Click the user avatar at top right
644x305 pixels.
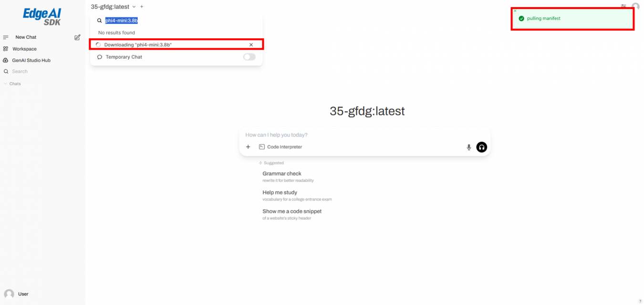point(635,7)
